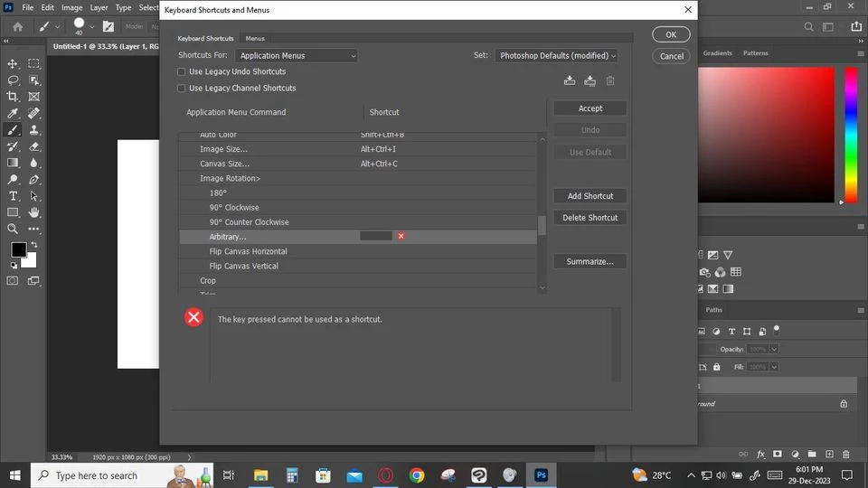Select the Spot Healing Brush tool
Screen dimensions: 868x488
click(x=33, y=114)
